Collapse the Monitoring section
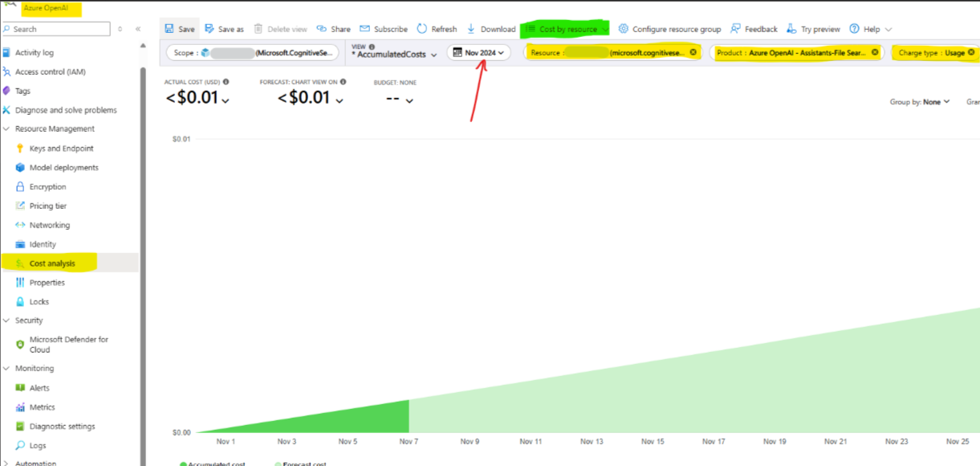 tap(7, 369)
